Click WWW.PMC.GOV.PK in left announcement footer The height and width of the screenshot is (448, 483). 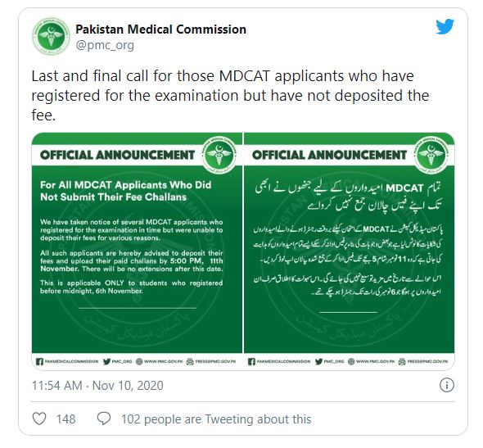tap(164, 362)
